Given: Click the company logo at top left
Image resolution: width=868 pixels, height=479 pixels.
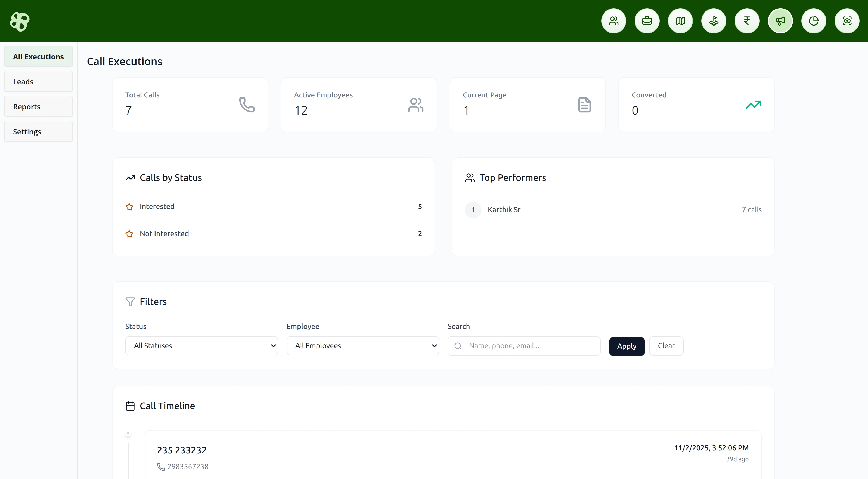Looking at the screenshot, I should (19, 21).
